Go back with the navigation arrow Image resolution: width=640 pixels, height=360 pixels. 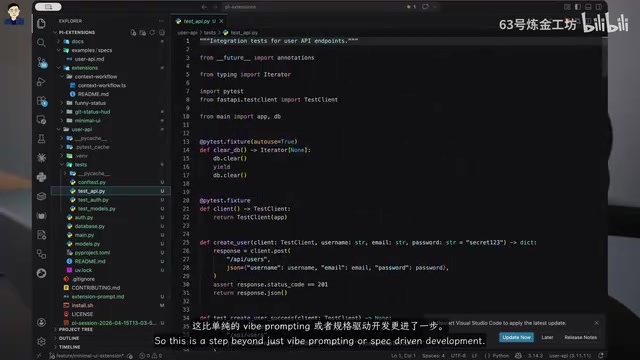(204, 7)
